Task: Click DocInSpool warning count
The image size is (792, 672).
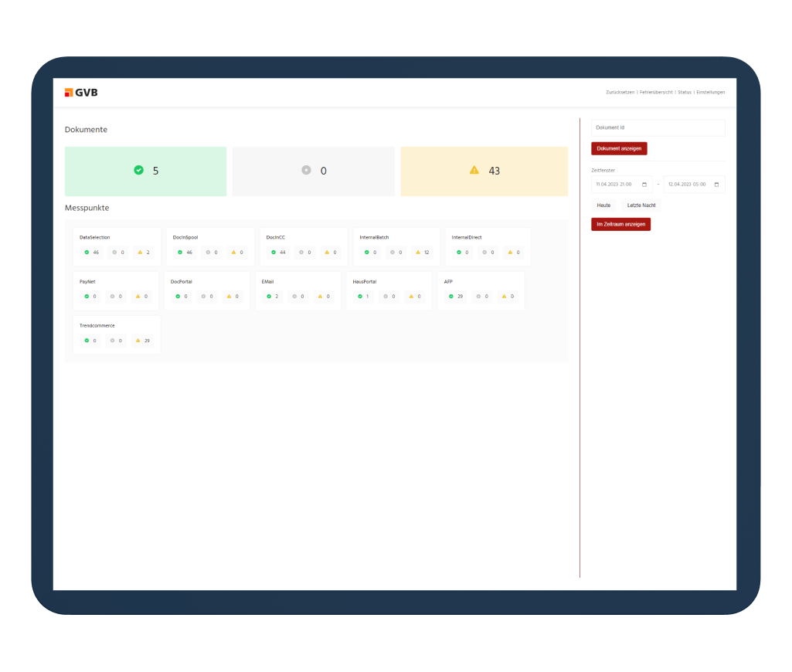Action: click(237, 253)
